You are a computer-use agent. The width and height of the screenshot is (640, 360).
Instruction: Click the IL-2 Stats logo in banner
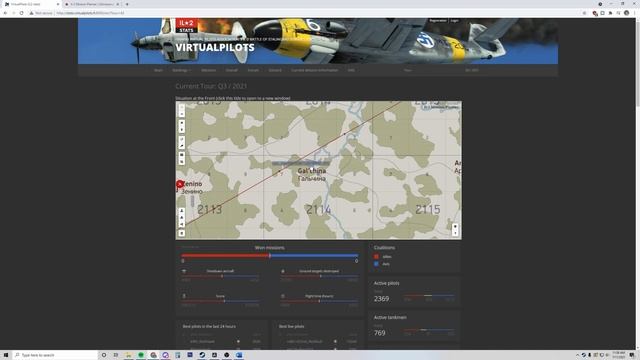click(x=187, y=26)
